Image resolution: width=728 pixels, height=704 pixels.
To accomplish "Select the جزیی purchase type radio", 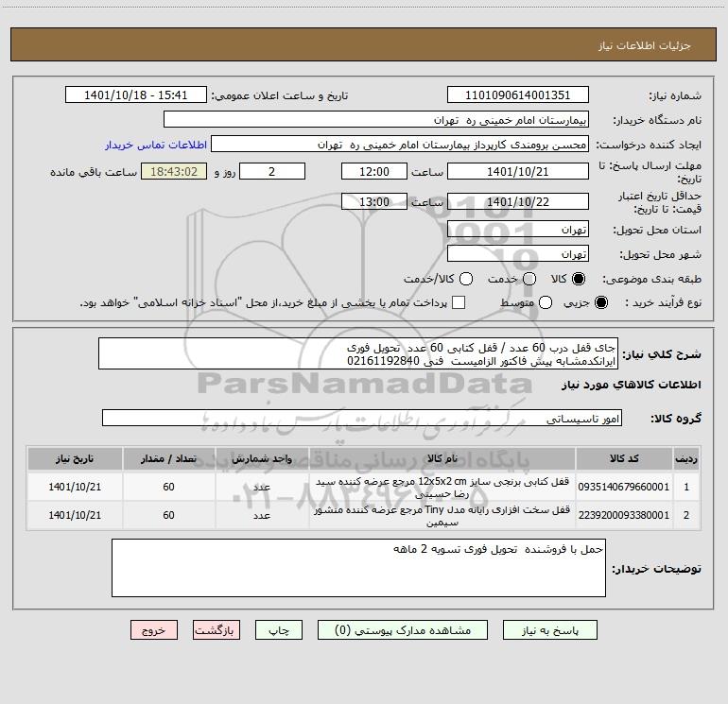I will [601, 302].
